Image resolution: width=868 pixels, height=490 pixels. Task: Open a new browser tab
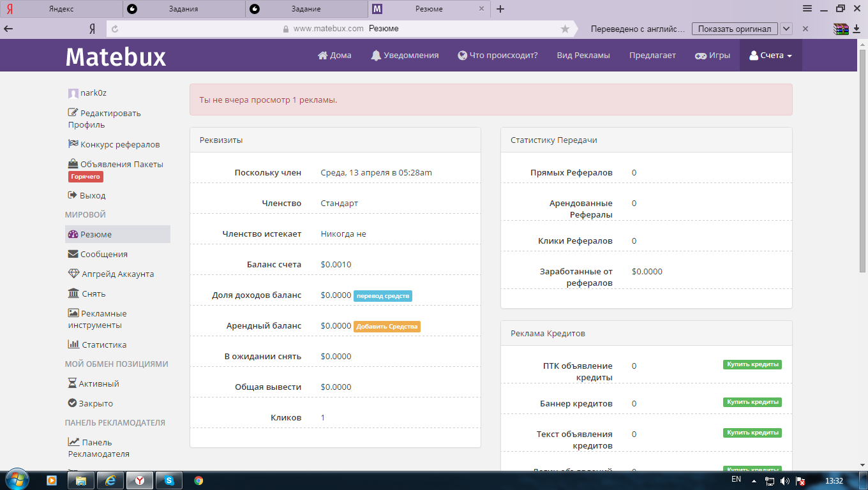tap(500, 9)
